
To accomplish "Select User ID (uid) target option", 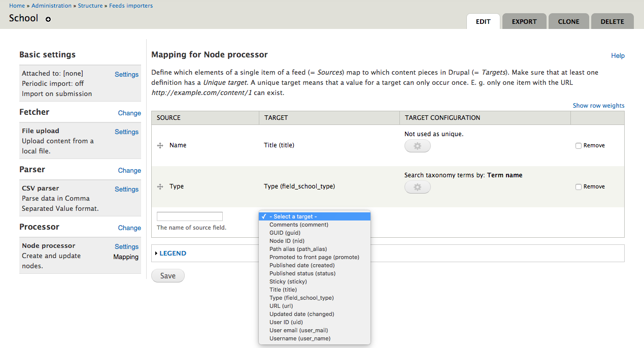I will pyautogui.click(x=315, y=322).
